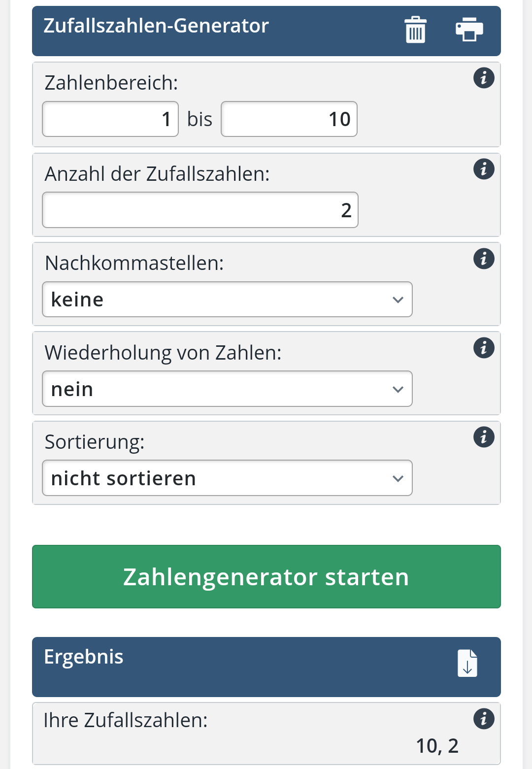
Task: Expand the Nachkommastellen dropdown set to keine
Action: [227, 300]
